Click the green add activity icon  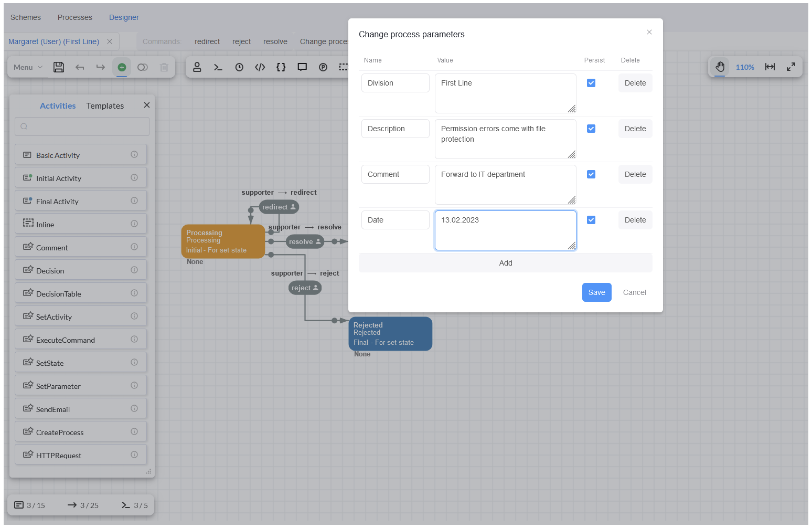(x=122, y=67)
